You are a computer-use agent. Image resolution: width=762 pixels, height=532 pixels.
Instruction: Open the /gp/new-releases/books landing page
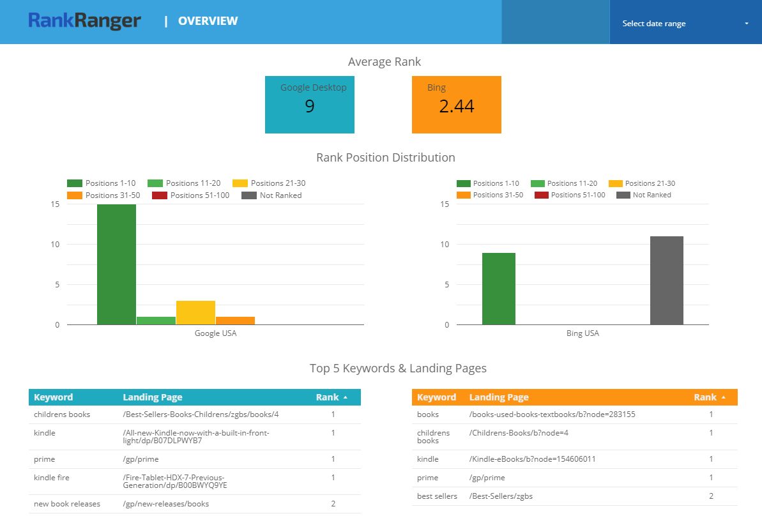tap(165, 504)
